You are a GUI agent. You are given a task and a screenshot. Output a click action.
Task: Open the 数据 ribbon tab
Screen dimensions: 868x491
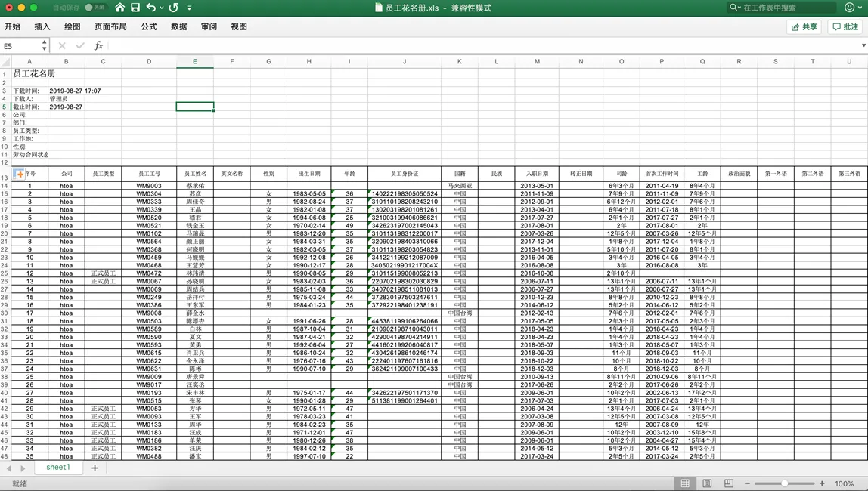click(179, 26)
